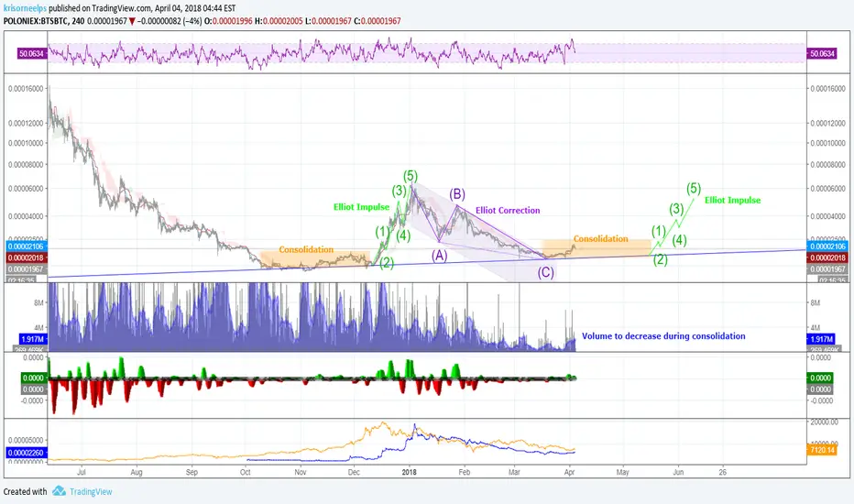854x504 pixels.
Task: Click the Elliot Correction annotation
Action: pos(508,211)
